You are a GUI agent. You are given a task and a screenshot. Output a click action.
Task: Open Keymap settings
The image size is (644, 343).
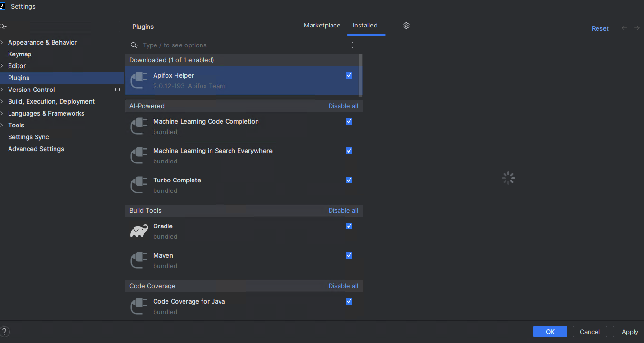19,54
